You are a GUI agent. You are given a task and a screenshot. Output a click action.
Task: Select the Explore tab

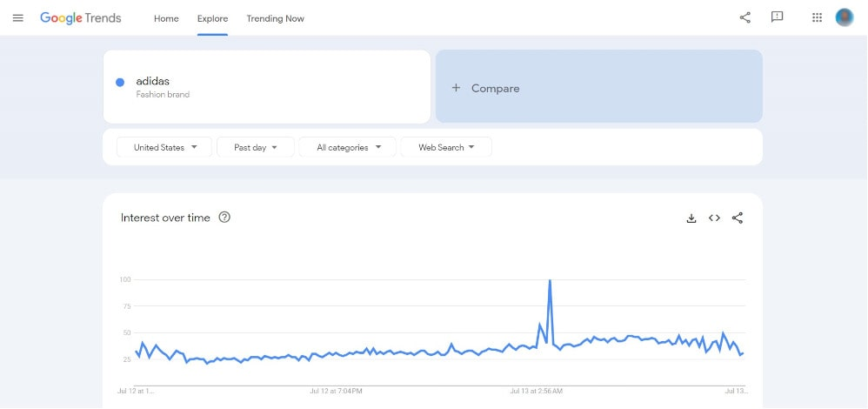point(212,18)
